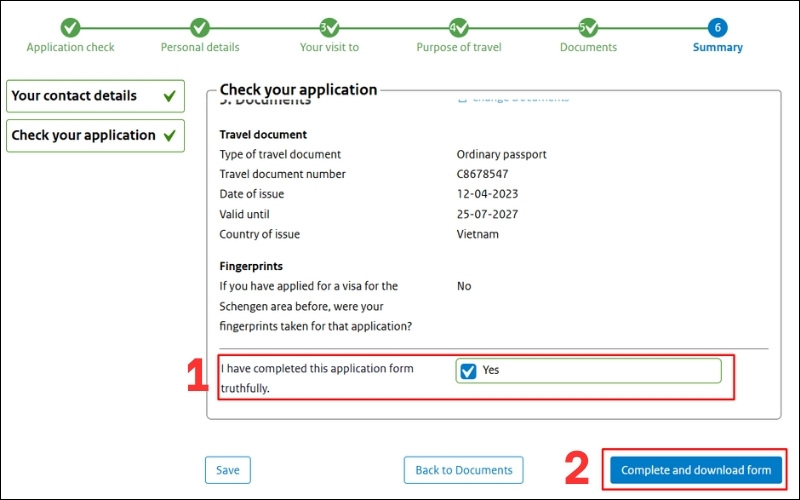Screen dimensions: 800x500
Task: Select the Ordinary passport value
Action: click(x=502, y=155)
